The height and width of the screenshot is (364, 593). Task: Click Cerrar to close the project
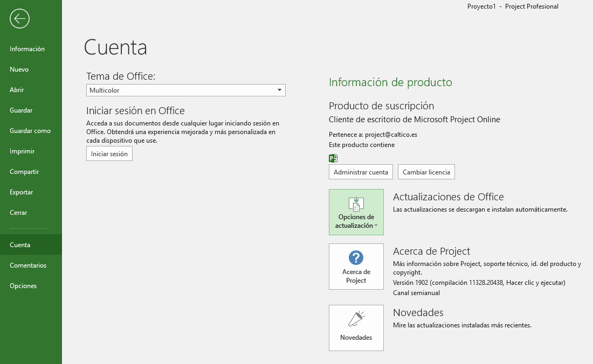click(x=31, y=212)
